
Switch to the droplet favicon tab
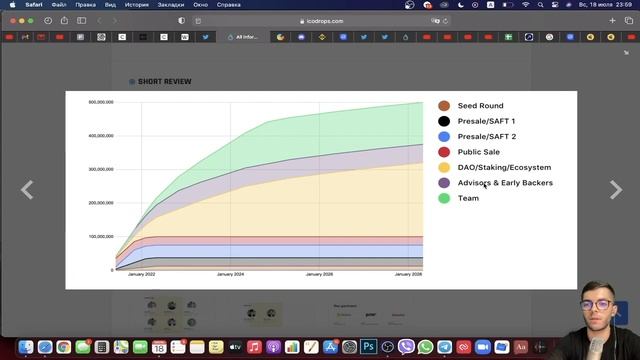click(x=405, y=37)
